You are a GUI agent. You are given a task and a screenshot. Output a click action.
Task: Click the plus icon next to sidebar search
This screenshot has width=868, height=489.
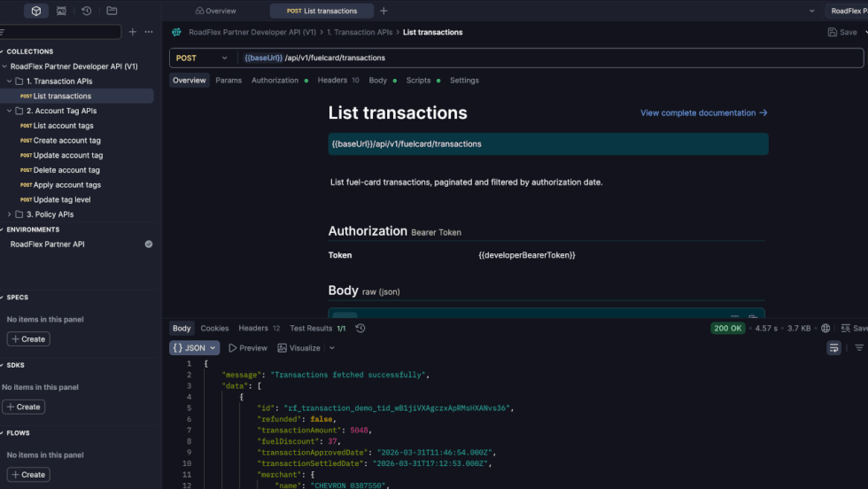[132, 32]
